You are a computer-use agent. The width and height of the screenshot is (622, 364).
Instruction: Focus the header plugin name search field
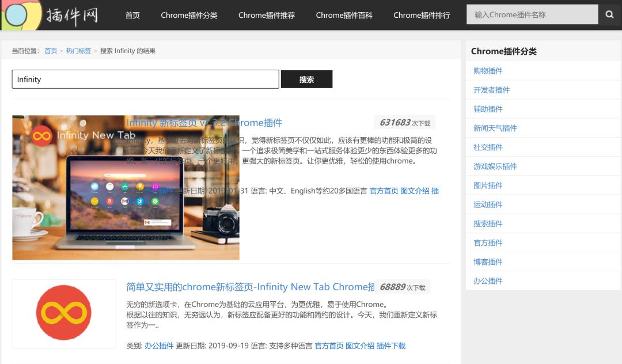tap(532, 14)
